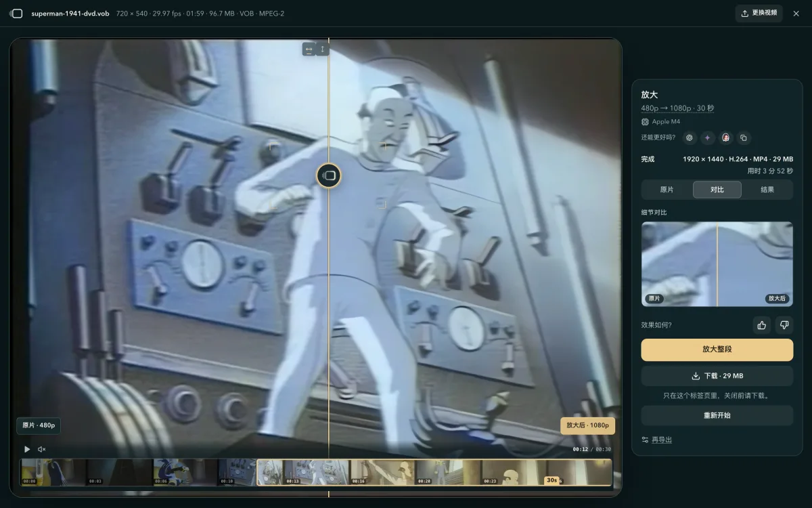Screen dimensions: 812x508
Task: Jump to the 00:20 timeline thumbnail
Action: (x=449, y=472)
